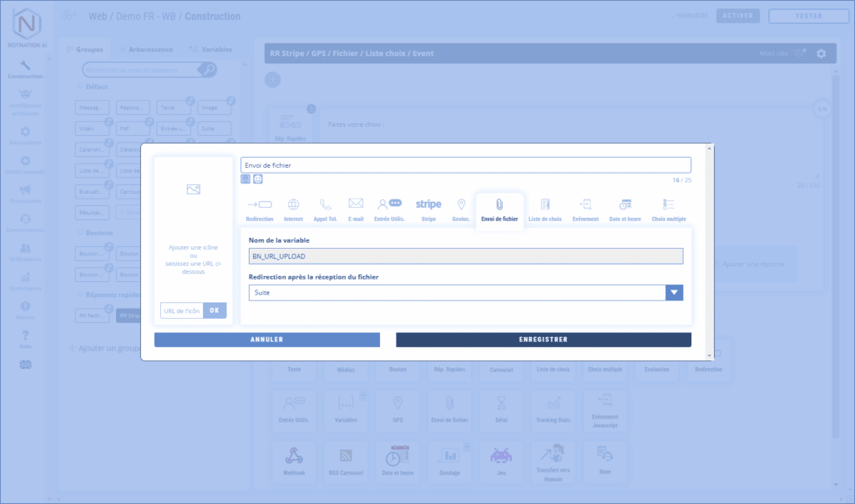This screenshot has height=504, width=855.
Task: Switch to the Liste de choix tab
Action: click(x=544, y=209)
